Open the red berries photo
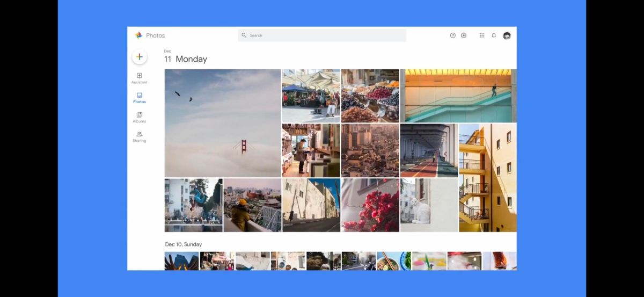This screenshot has height=297, width=644. click(370, 205)
